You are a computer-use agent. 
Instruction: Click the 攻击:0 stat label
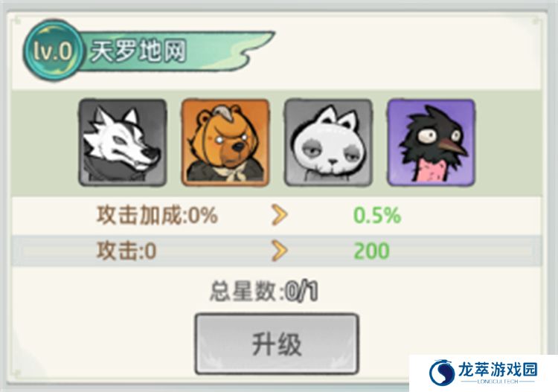126,251
